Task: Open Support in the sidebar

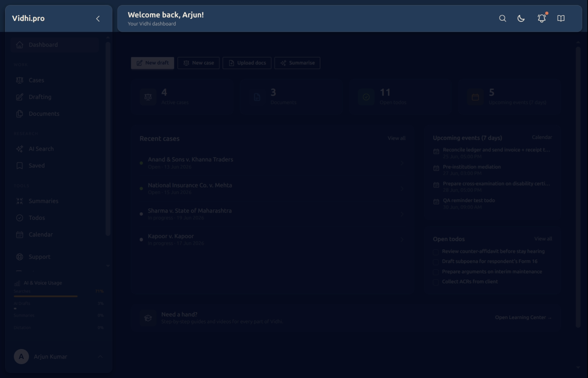Action: (55, 257)
